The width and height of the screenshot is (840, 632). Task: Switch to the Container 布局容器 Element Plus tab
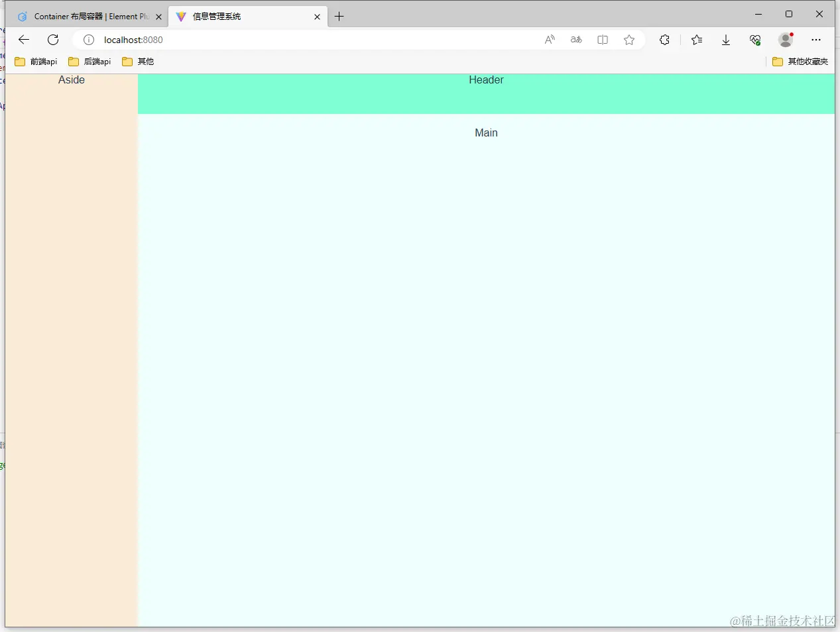click(90, 17)
